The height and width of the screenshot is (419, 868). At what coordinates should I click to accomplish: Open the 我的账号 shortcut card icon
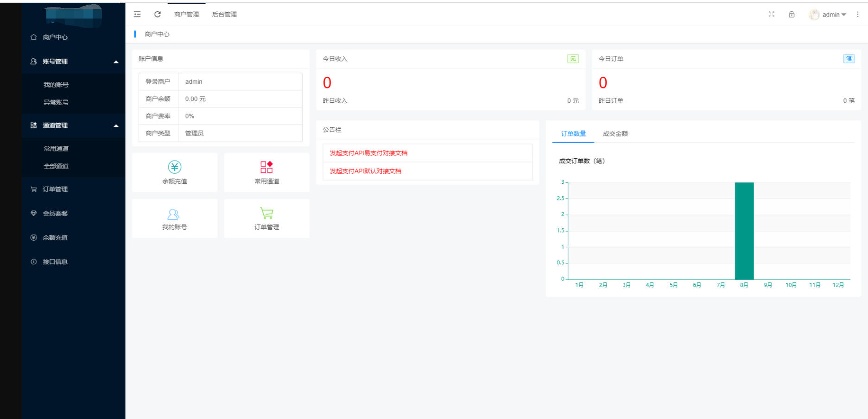[x=173, y=214]
